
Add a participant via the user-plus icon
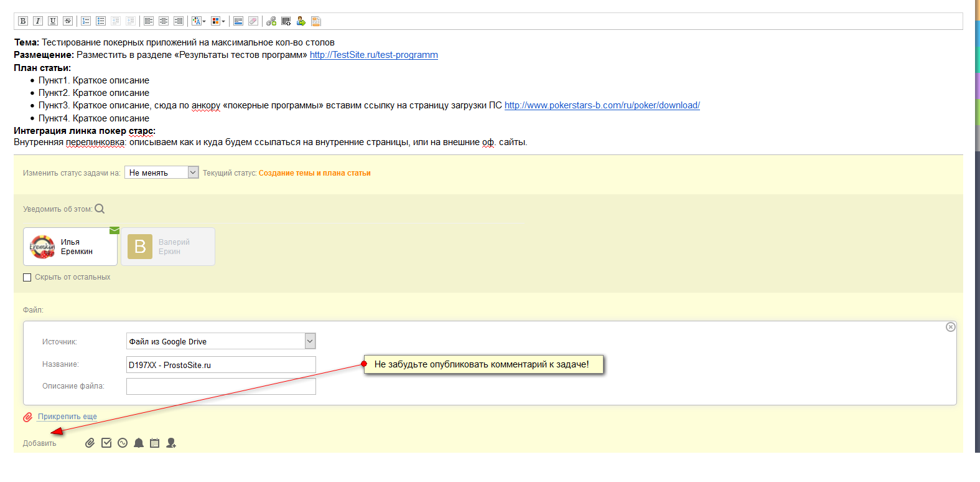pos(171,443)
